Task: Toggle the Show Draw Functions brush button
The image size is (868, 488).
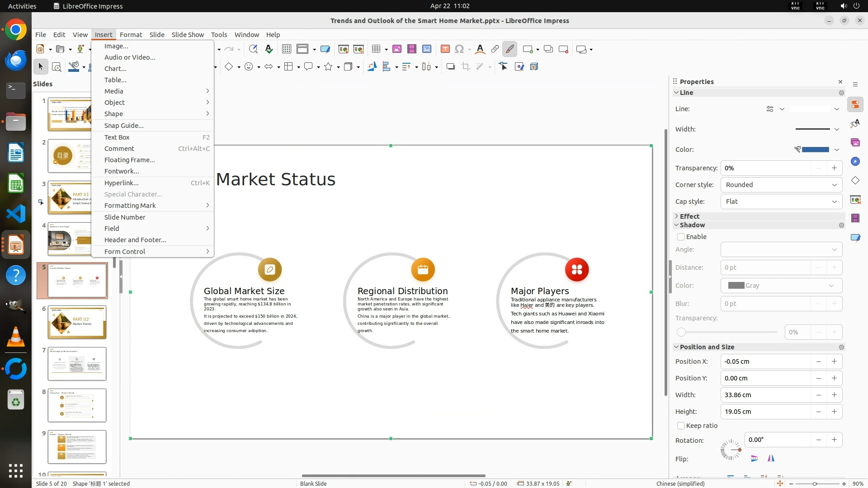Action: point(509,49)
